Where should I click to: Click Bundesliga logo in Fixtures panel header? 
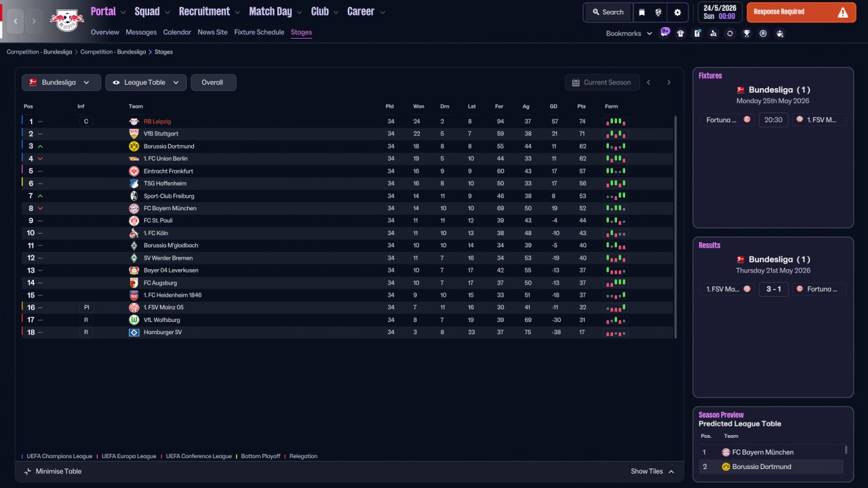741,89
